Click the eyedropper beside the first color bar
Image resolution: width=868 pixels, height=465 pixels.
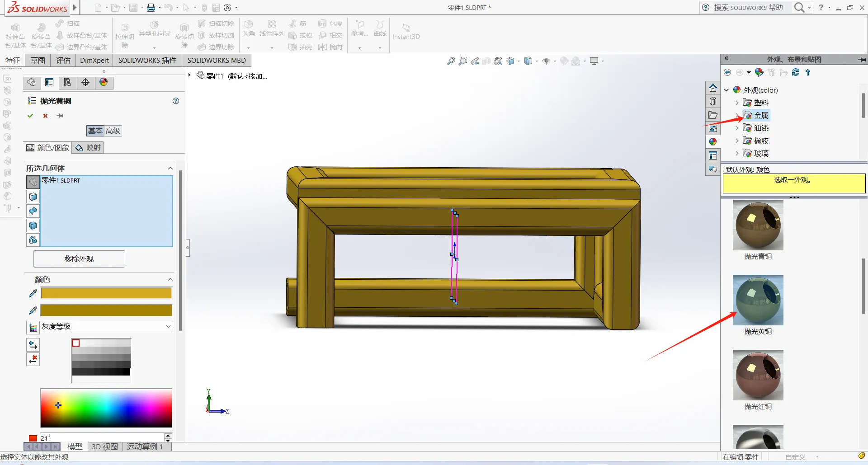click(x=33, y=293)
